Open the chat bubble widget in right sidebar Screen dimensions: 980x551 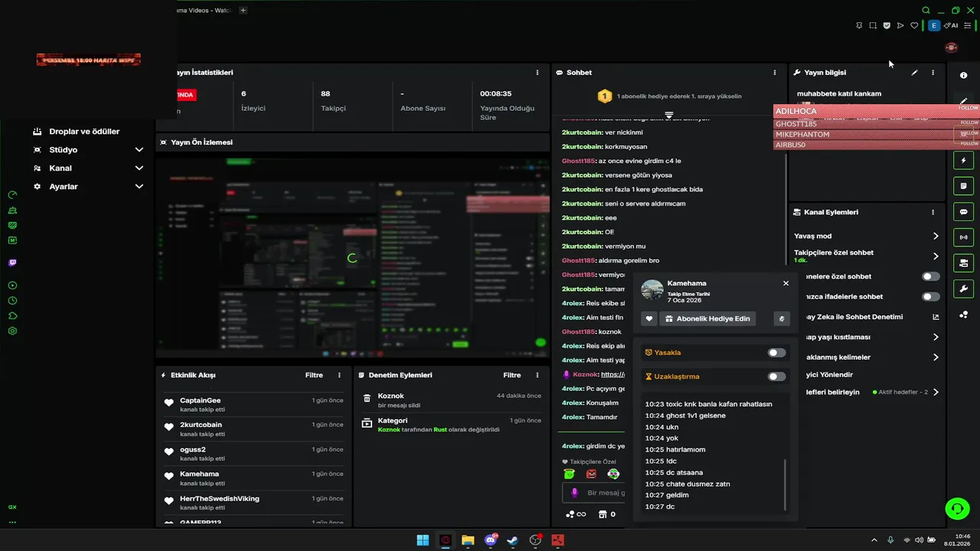tap(963, 212)
